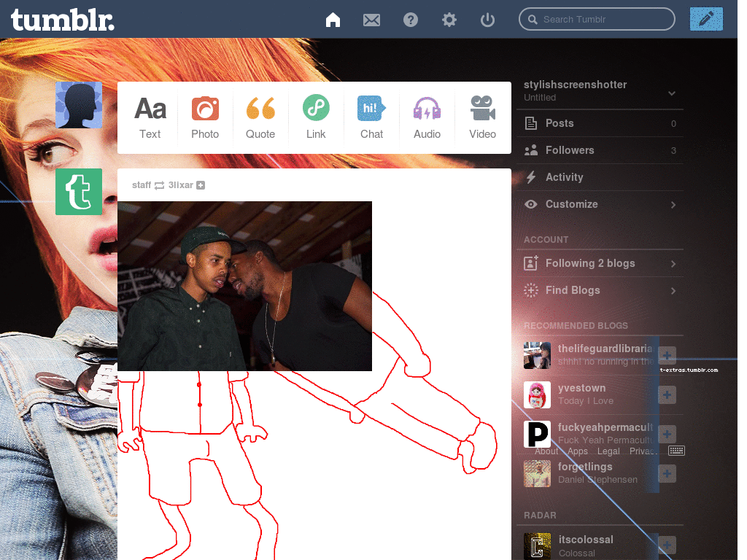Viewport: 747px width, 560px height.
Task: Click the keyboard shortcuts icon
Action: coord(676,451)
